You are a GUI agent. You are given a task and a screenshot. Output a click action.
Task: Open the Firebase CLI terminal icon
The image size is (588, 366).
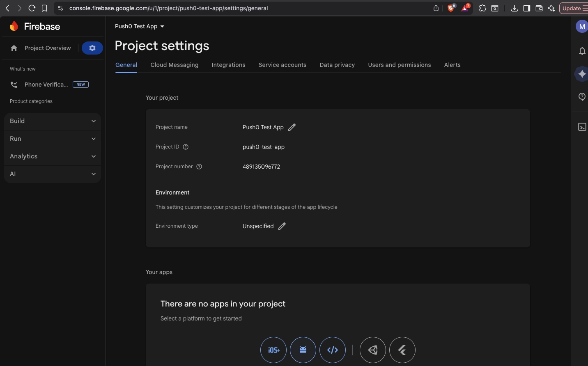click(x=582, y=127)
